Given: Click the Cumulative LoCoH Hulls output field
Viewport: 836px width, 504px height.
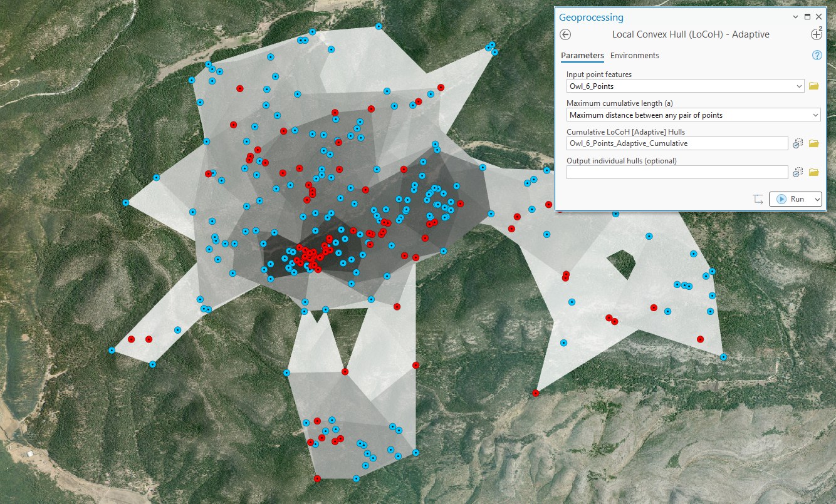Looking at the screenshot, I should click(x=677, y=143).
